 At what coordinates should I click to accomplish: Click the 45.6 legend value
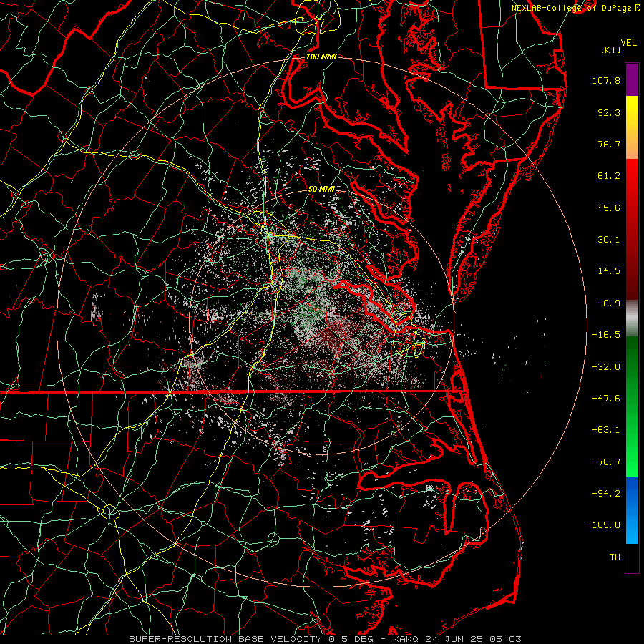point(609,208)
